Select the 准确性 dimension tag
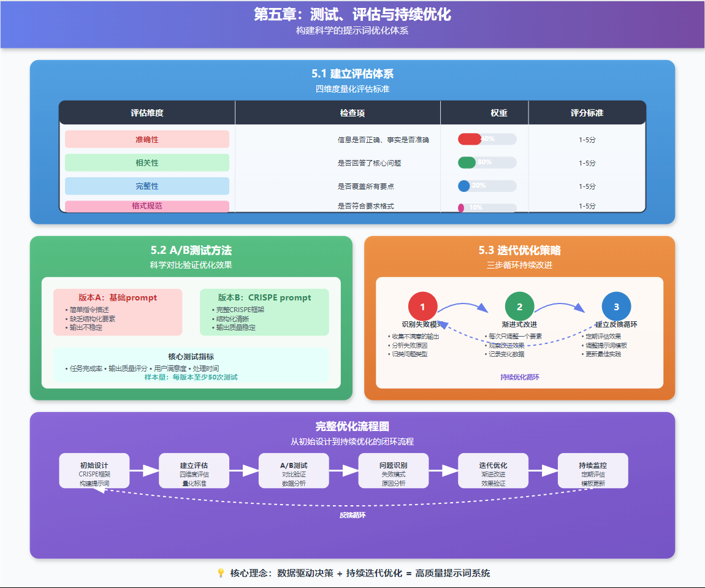Screen dimensions: 705x588 click(x=147, y=139)
